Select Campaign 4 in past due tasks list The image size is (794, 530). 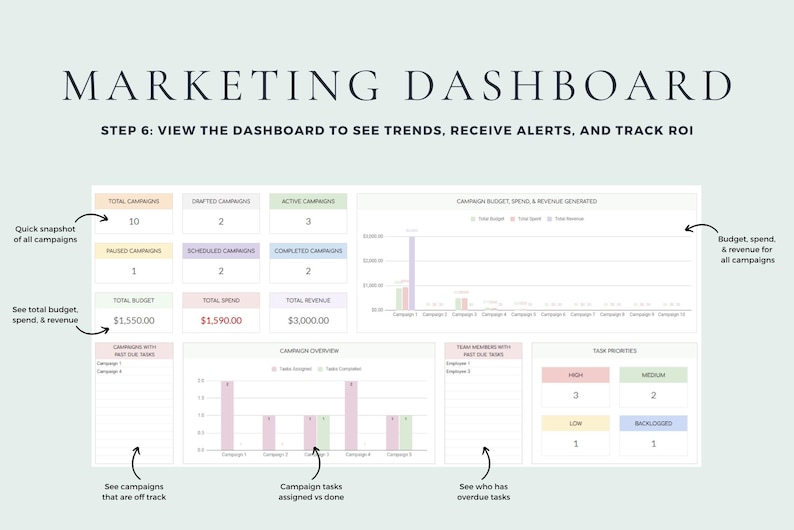109,372
